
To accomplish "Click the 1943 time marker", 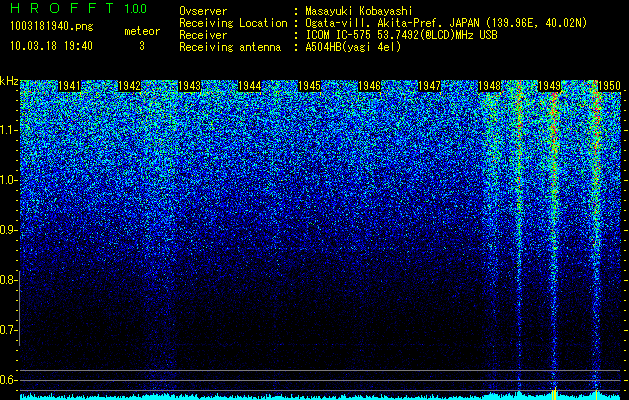I will [189, 86].
